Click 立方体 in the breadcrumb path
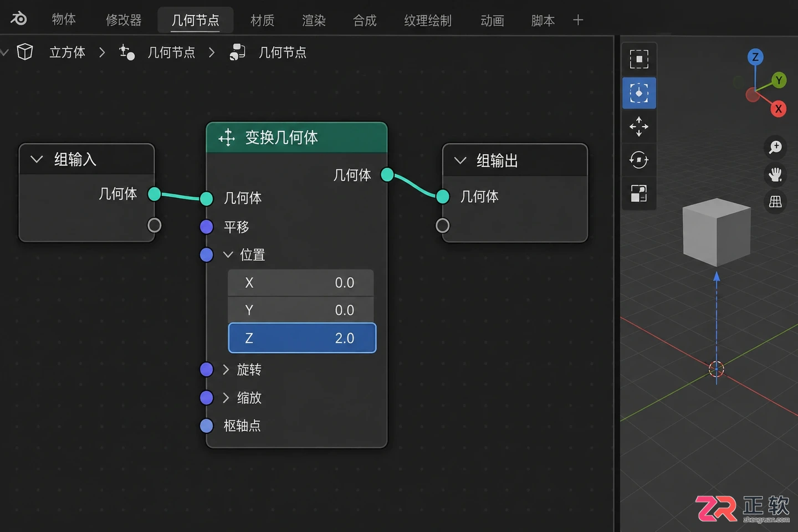This screenshot has height=532, width=798. pyautogui.click(x=67, y=52)
